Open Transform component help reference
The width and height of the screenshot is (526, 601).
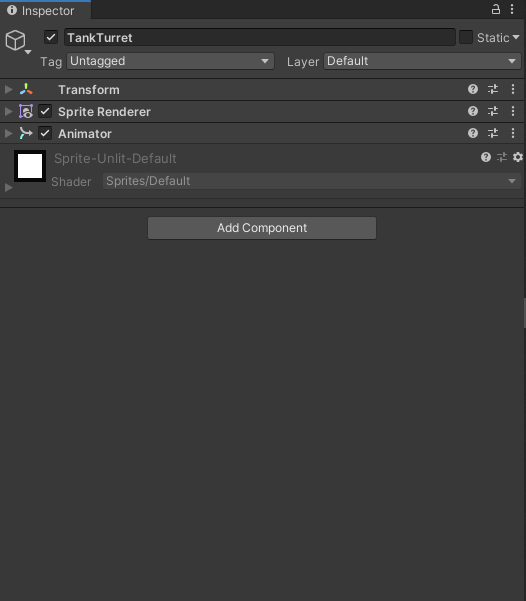click(473, 89)
